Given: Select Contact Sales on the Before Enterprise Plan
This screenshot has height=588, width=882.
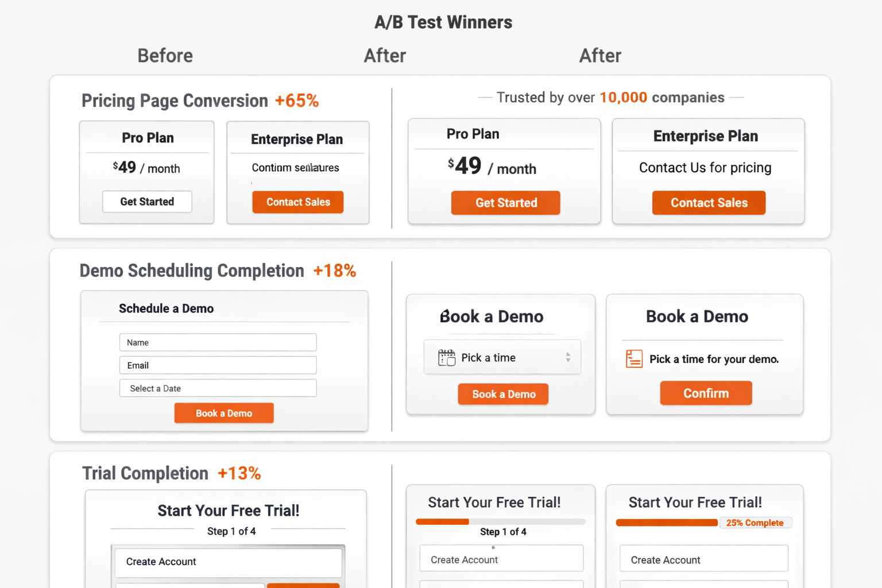Looking at the screenshot, I should (x=297, y=202).
